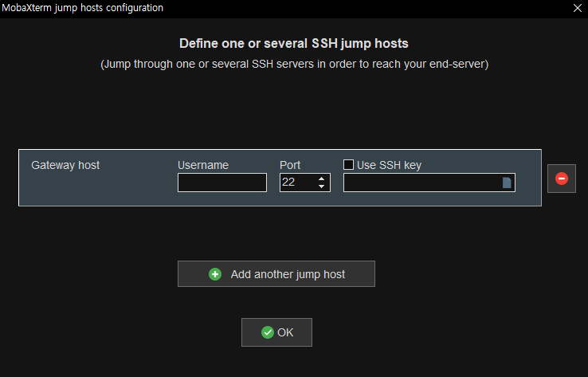The width and height of the screenshot is (588, 377).
Task: Click the Username label
Action: pyautogui.click(x=203, y=166)
